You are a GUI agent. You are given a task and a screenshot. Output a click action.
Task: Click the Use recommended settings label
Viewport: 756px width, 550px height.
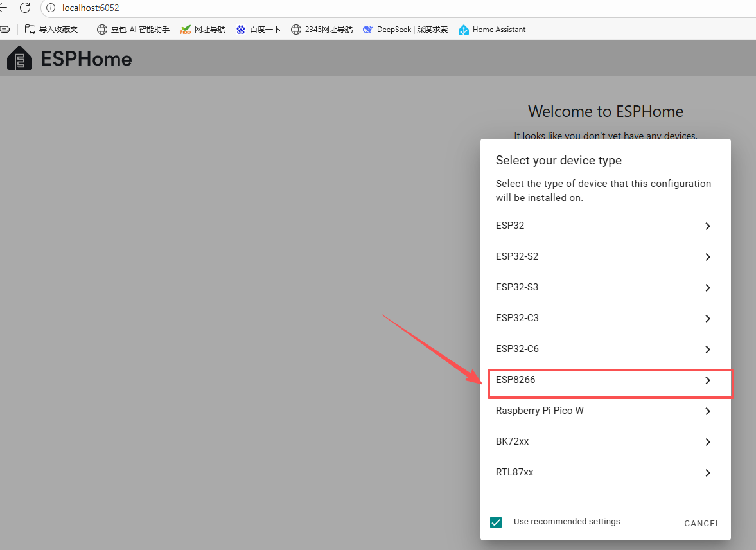pos(567,522)
